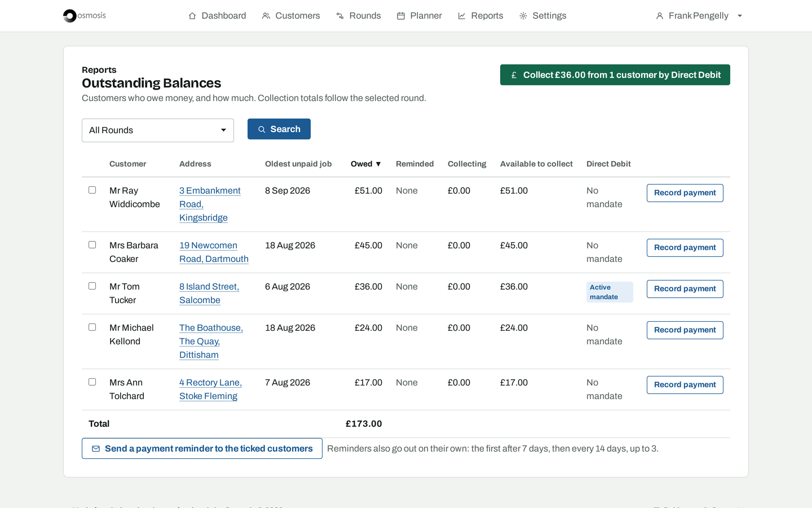Go to the Customers page
The image size is (812, 508).
click(x=291, y=16)
